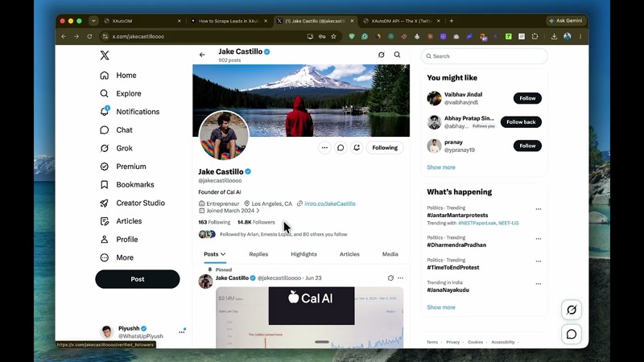Open options for #JanaNayakudu trend
Viewport: 644px width, 362px height.
(538, 284)
